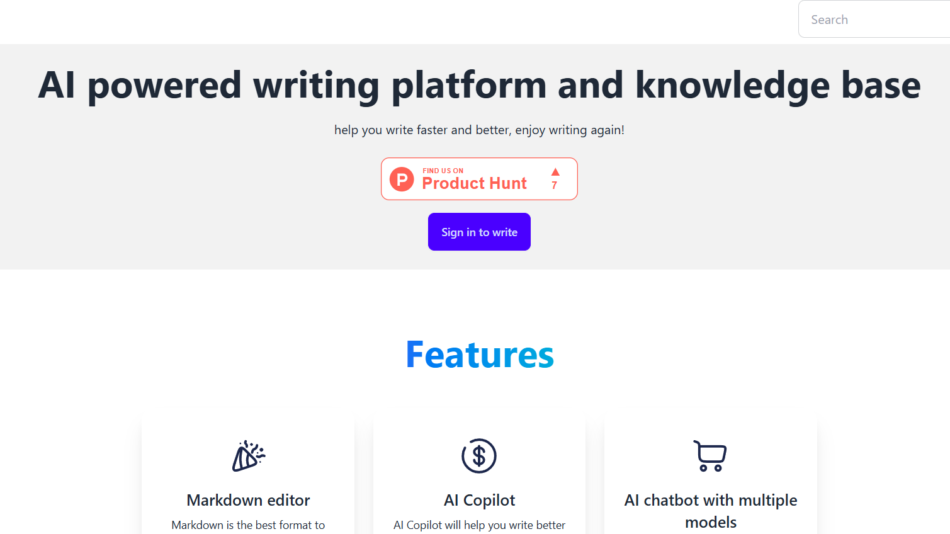Click the blue Features heading
The width and height of the screenshot is (950, 534).
coord(479,354)
